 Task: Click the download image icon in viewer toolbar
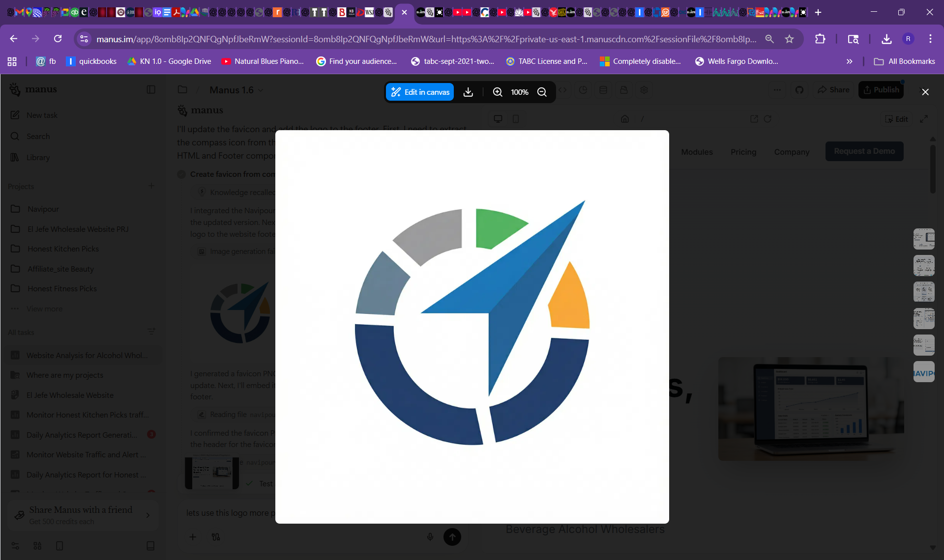coord(468,92)
